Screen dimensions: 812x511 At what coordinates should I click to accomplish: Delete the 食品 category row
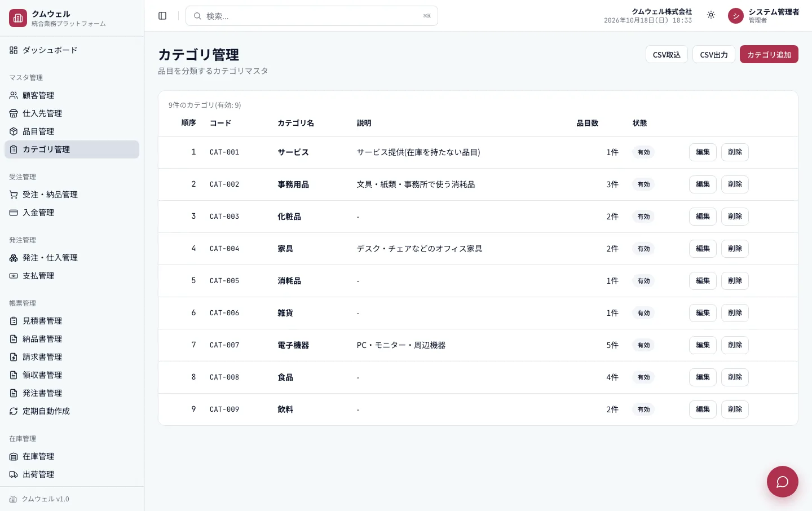tap(735, 377)
